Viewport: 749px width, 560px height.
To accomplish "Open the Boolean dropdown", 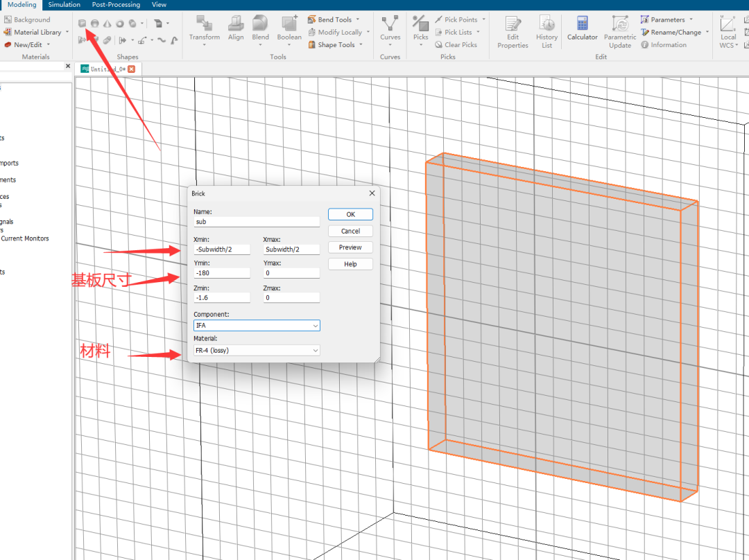I will tap(289, 45).
